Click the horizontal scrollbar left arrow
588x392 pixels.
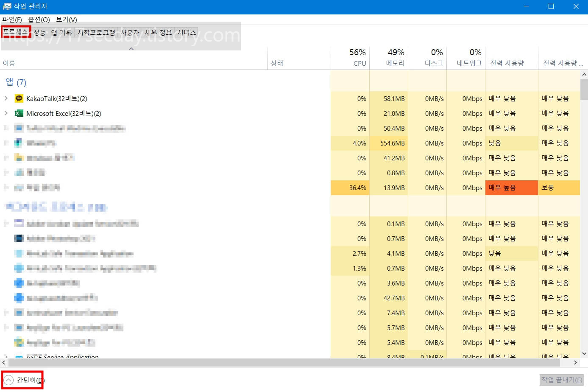tap(4, 362)
